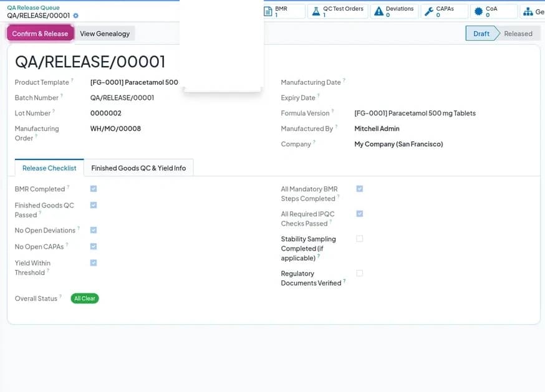
Task: Click Lot Number value 0000002
Action: (x=105, y=113)
